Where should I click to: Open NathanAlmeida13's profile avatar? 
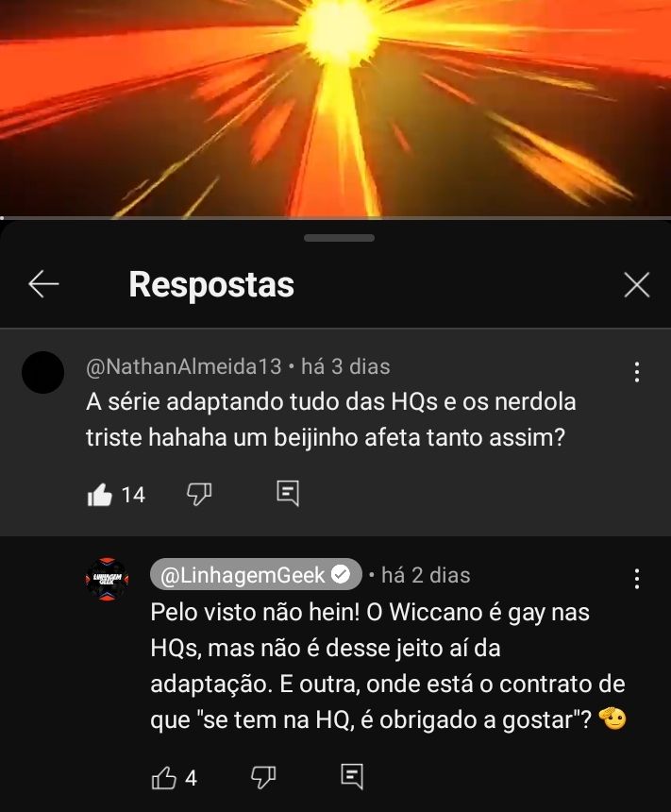pyautogui.click(x=43, y=372)
